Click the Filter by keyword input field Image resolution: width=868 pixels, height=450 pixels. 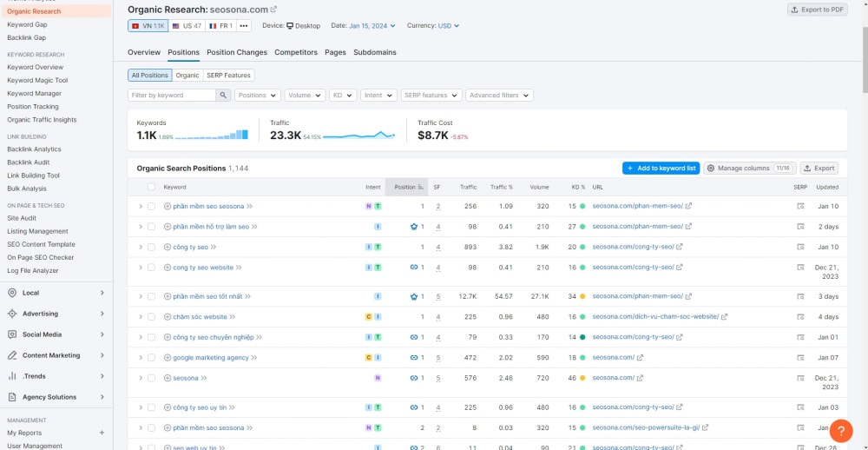tap(172, 96)
